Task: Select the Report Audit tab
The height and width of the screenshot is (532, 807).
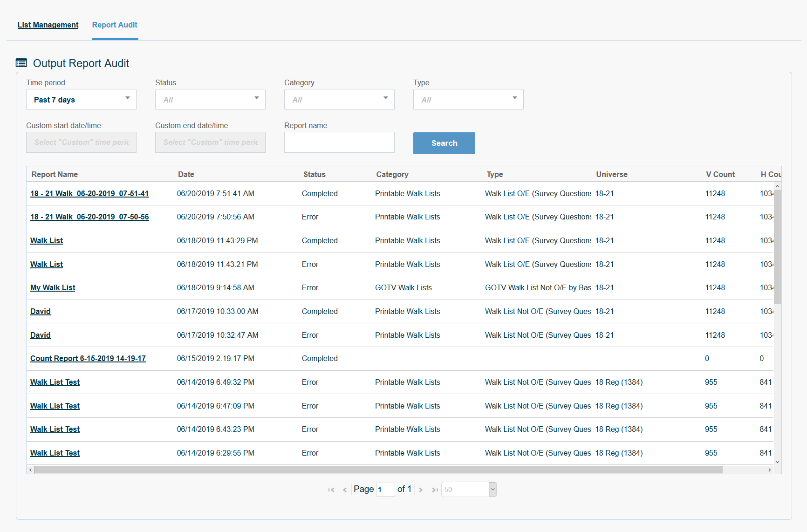Action: (115, 25)
